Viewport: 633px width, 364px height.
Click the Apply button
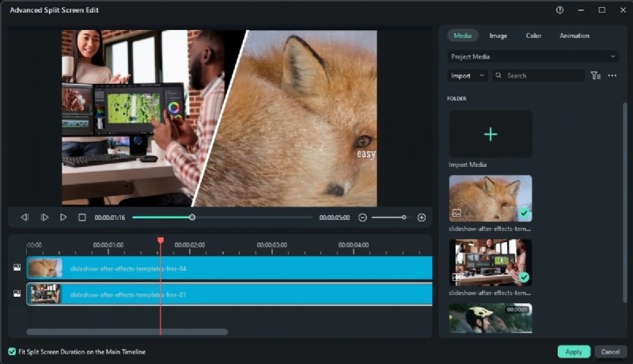(574, 351)
